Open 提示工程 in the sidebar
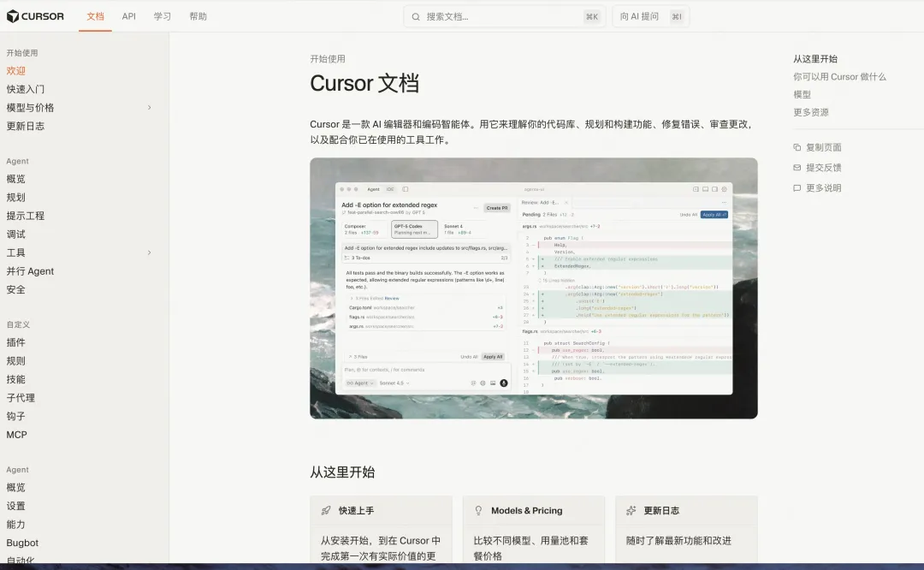 click(26, 216)
